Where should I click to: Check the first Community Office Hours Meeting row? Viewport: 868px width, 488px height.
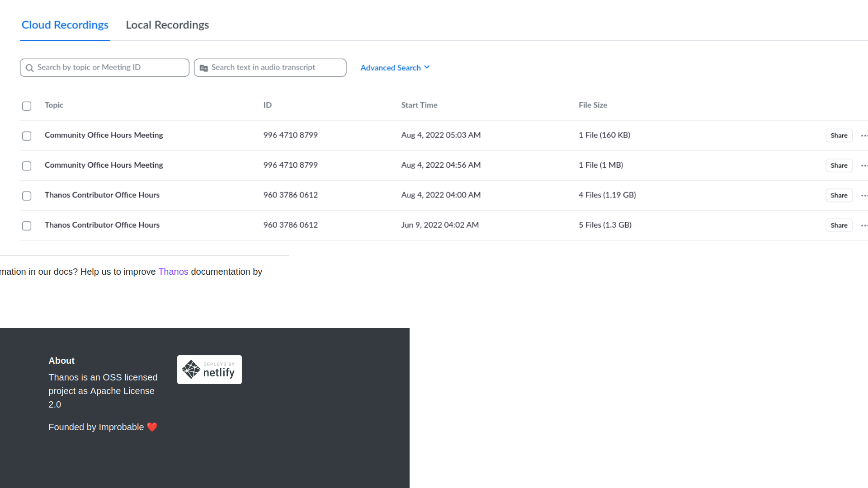pos(27,136)
